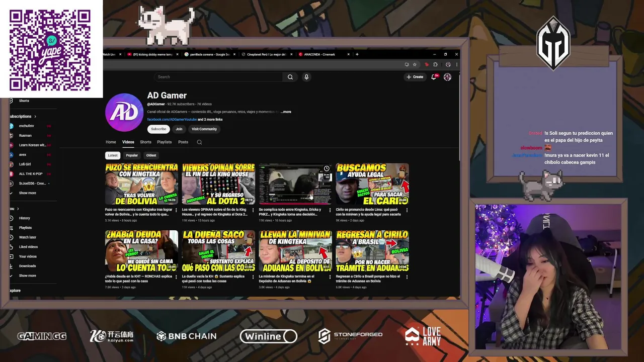This screenshot has width=644, height=362.
Task: Click the Visit Community button
Action: (204, 129)
